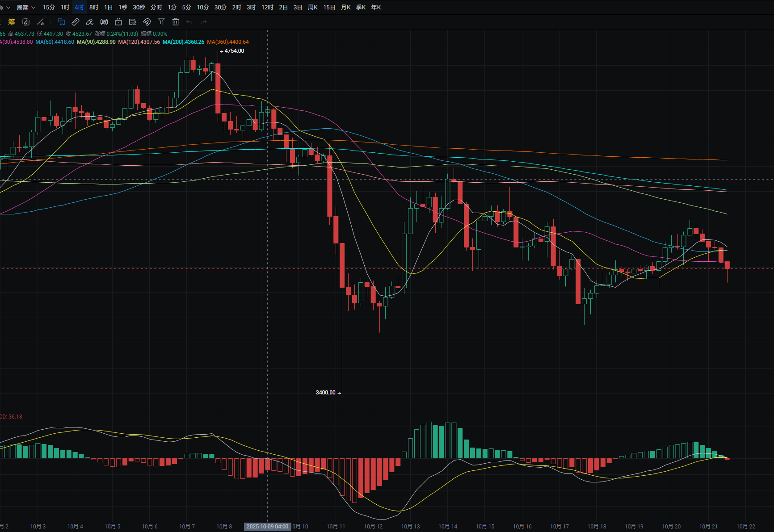Open the 周期 period dropdown
The width and height of the screenshot is (774, 532).
click(x=26, y=7)
